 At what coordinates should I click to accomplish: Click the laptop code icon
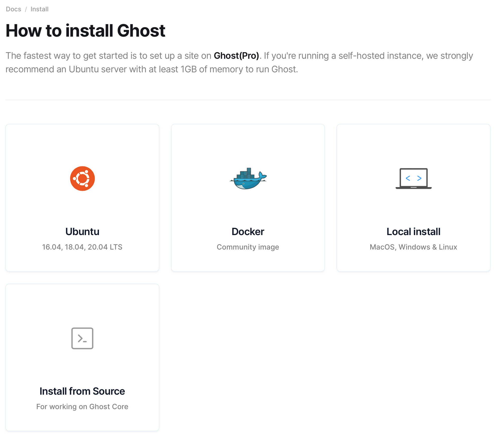tap(413, 179)
